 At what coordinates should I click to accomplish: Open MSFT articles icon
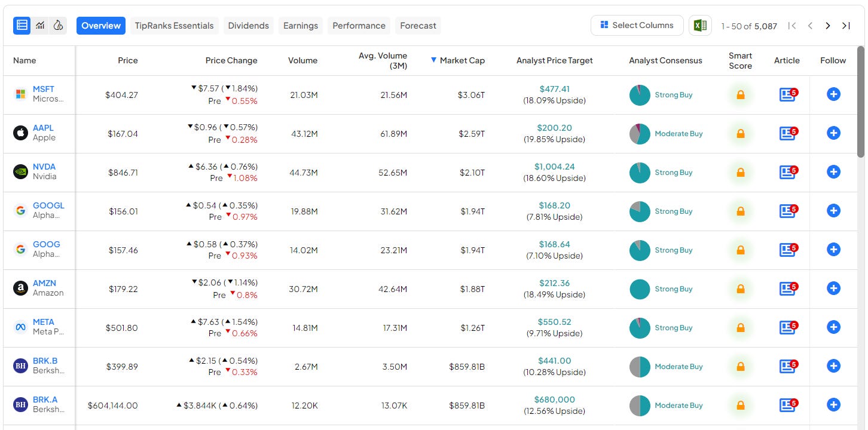[788, 94]
